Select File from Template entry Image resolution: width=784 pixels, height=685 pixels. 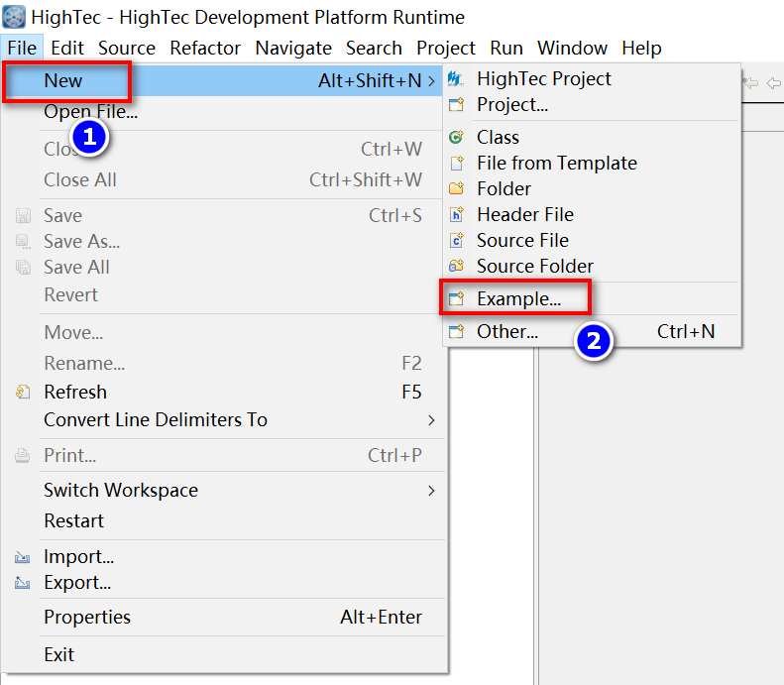(592, 163)
